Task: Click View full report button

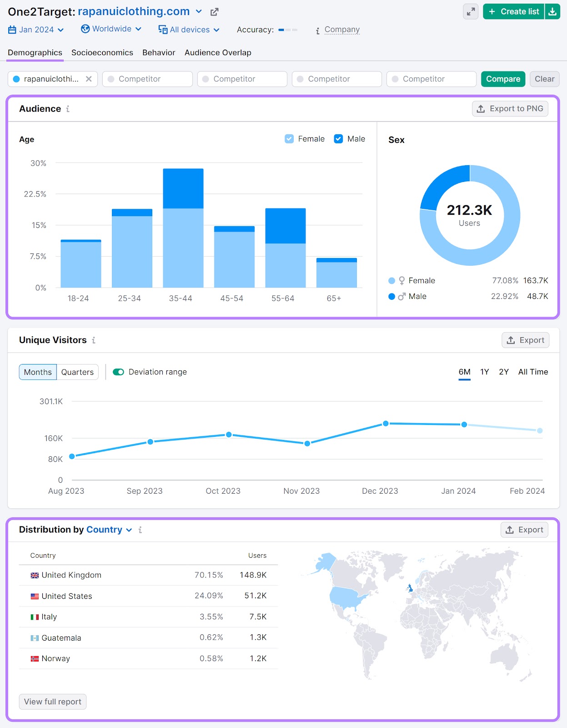Action: pos(53,702)
